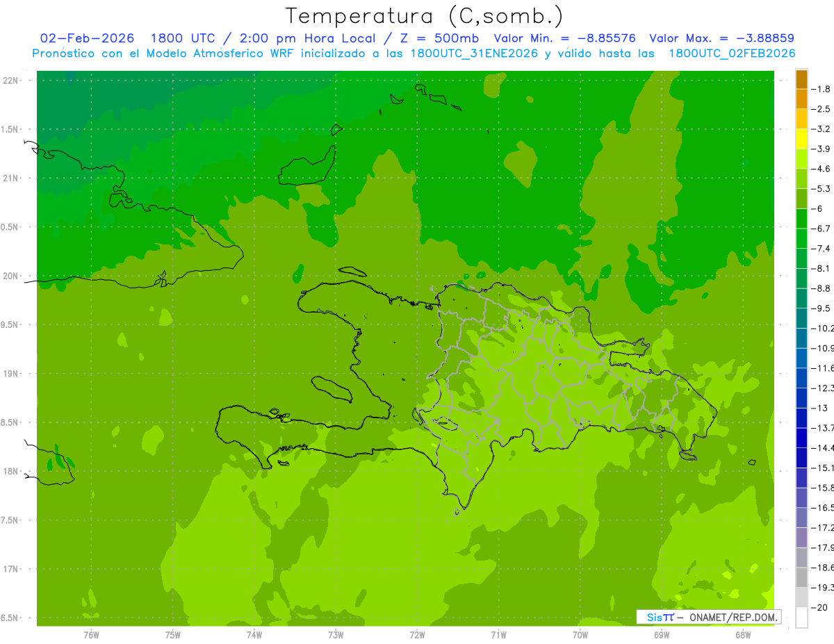
Task: Click the '-8.1' colorbar value
Action: [821, 268]
